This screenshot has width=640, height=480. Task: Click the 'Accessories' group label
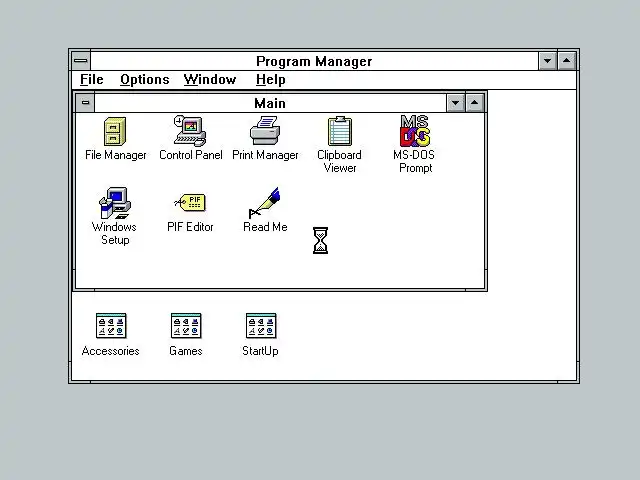(x=111, y=351)
